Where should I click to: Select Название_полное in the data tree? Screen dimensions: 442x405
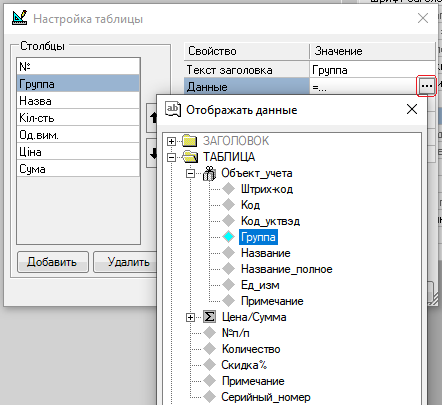tap(287, 269)
